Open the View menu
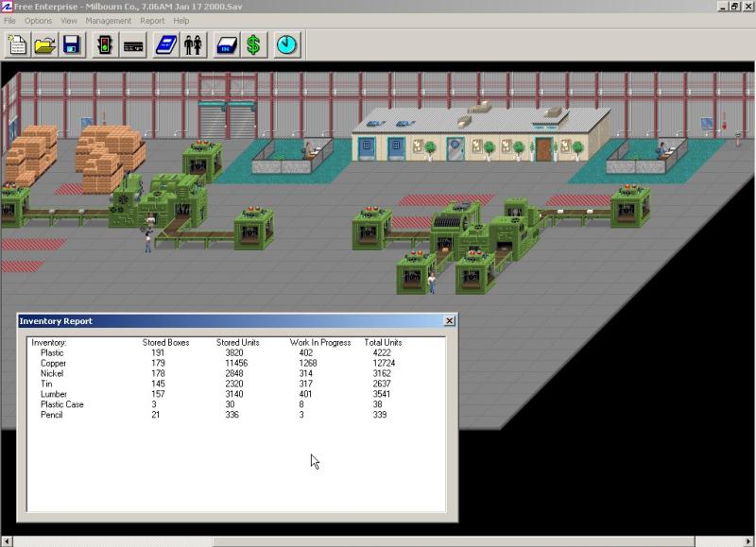 [69, 21]
